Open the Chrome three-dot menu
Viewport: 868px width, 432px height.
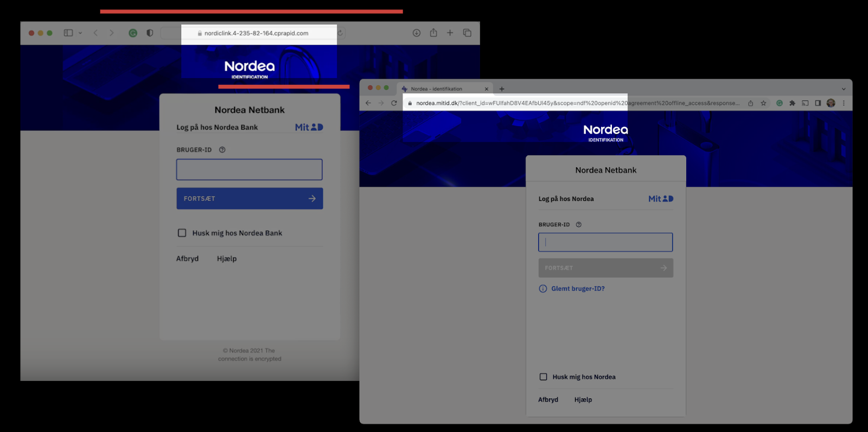click(x=844, y=103)
